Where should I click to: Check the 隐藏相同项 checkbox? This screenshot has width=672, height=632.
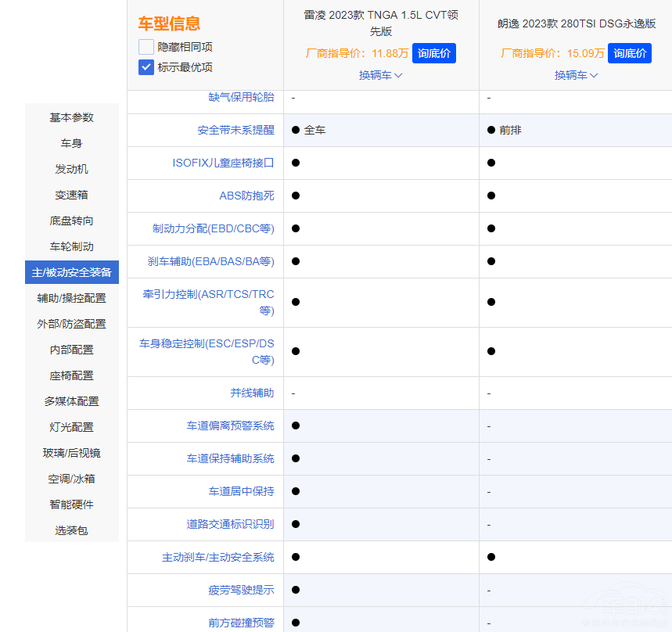coord(146,47)
